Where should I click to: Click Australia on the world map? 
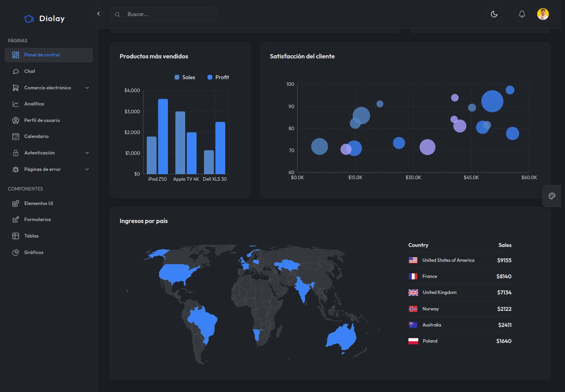point(342,337)
